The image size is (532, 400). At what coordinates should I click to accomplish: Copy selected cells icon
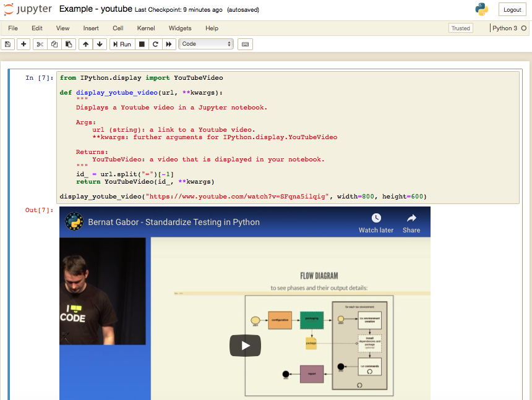pos(54,44)
